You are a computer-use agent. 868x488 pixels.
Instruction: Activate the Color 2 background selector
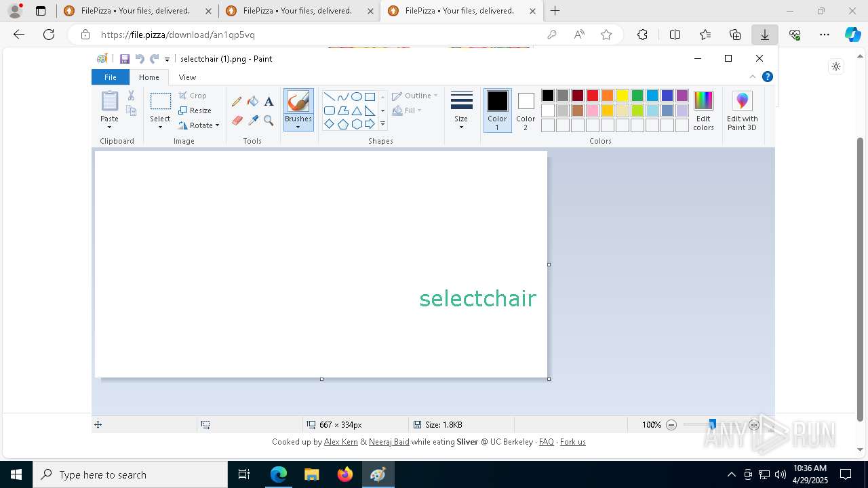[x=526, y=110]
